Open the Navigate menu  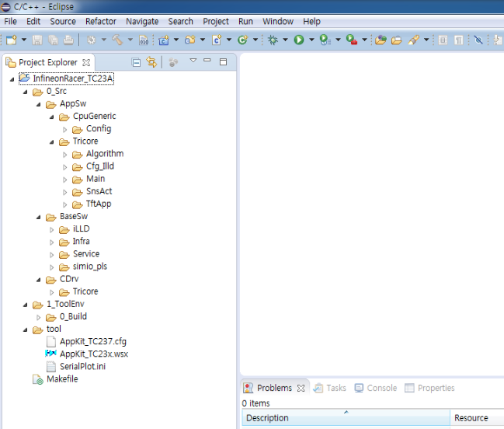(x=142, y=22)
